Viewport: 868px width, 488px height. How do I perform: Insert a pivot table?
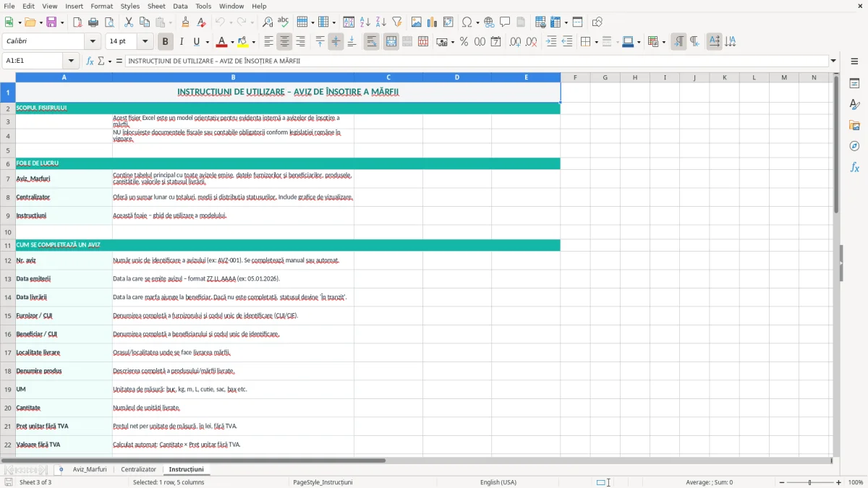click(448, 22)
